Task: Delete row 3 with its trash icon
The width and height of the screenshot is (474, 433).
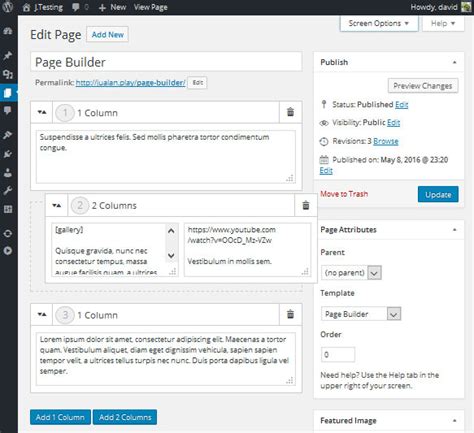Action: [x=290, y=314]
